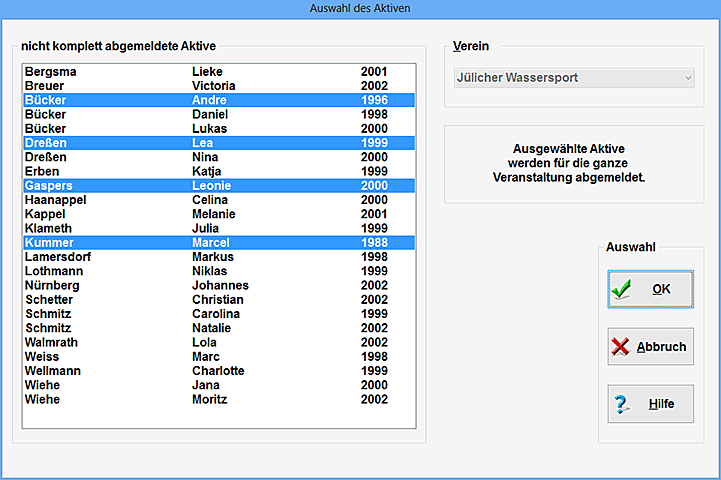Viewport: 721px width, 480px height.
Task: Select Bücker Daniel row
Action: (218, 115)
